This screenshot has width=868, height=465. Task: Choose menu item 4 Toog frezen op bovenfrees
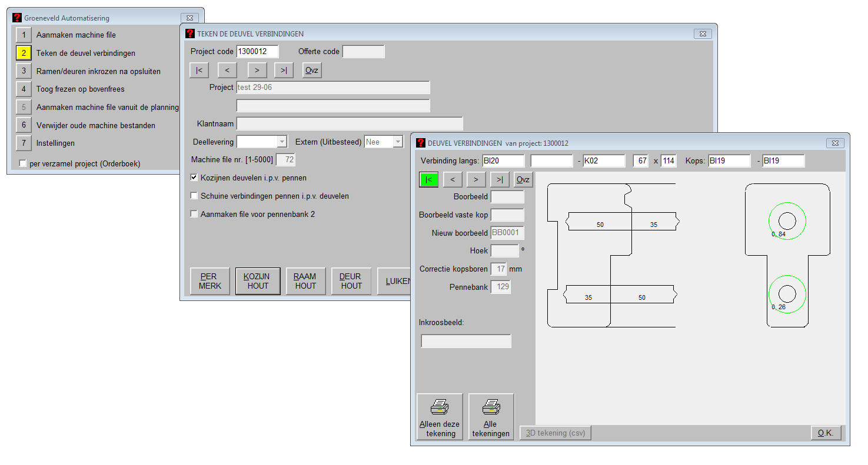(x=24, y=89)
